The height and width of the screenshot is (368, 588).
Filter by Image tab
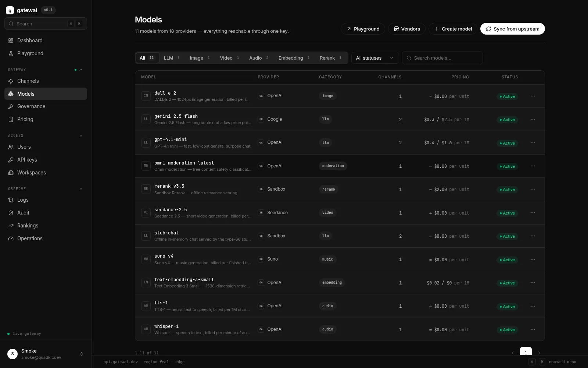[x=200, y=58]
